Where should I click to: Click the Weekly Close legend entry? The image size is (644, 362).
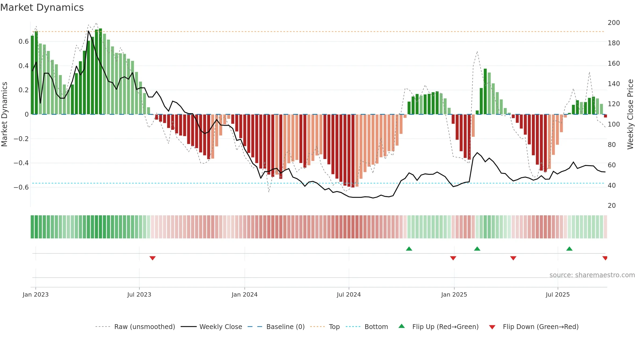coord(211,327)
